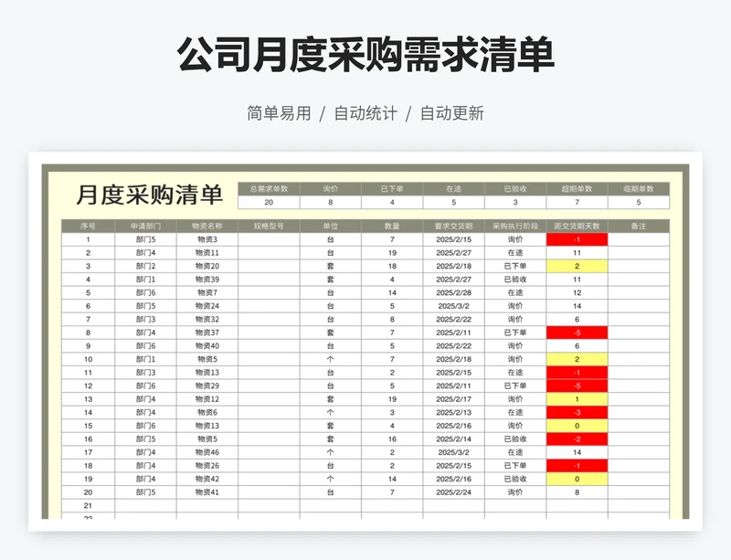Click the empty 规格型号 cell in row 1
Screen dimensions: 731x560
click(x=269, y=239)
